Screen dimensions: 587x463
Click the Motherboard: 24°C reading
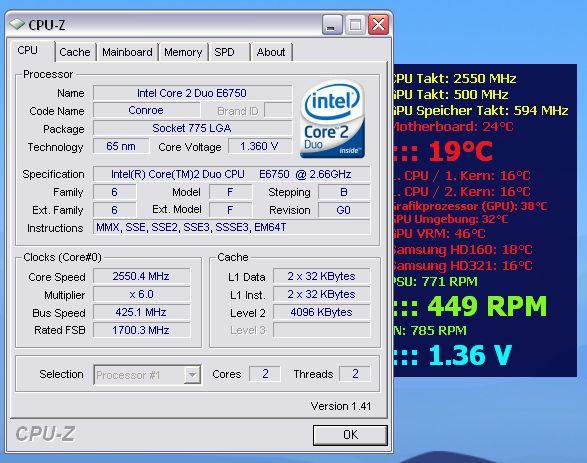(x=453, y=127)
